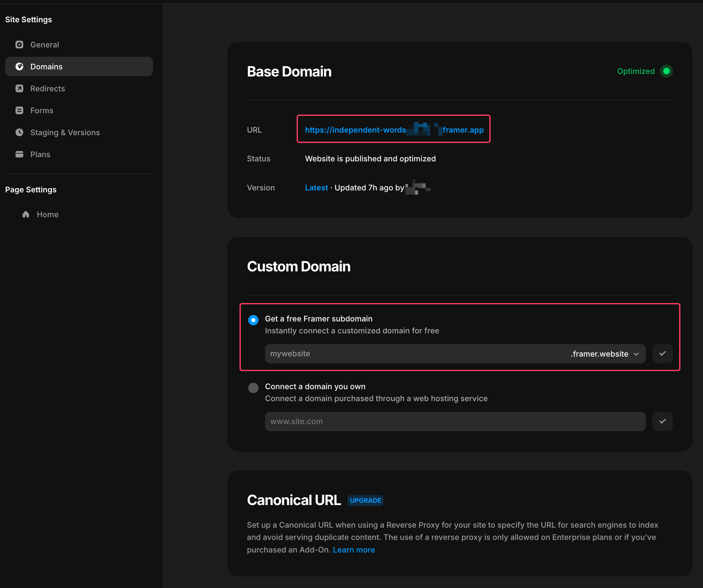
Task: Select Connect a domain you own radio
Action: (253, 388)
